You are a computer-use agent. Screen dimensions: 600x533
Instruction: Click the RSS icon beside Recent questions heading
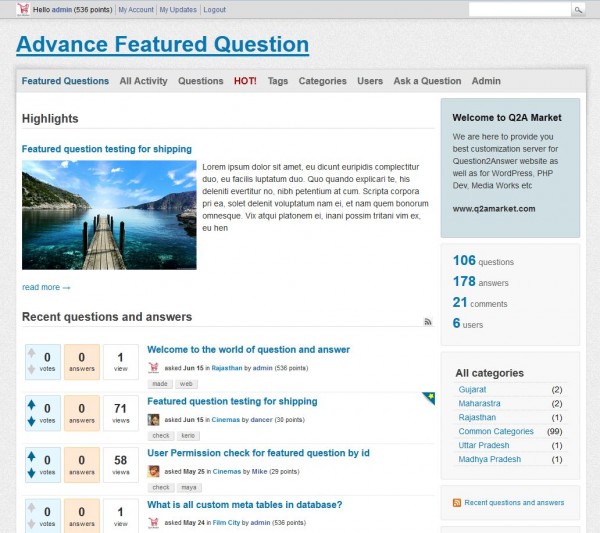pos(428,321)
